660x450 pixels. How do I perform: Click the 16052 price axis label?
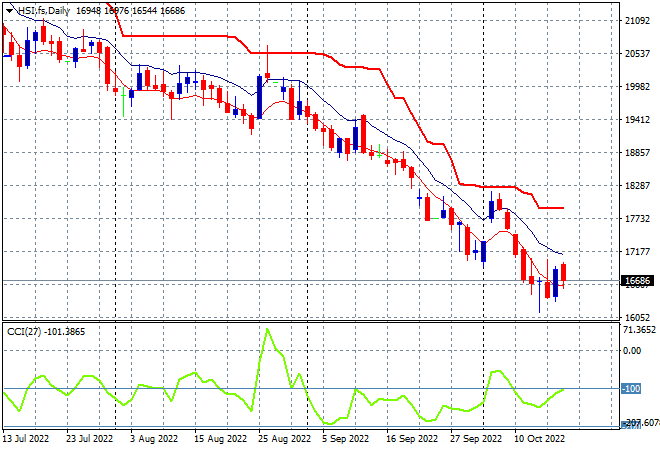pyautogui.click(x=637, y=317)
